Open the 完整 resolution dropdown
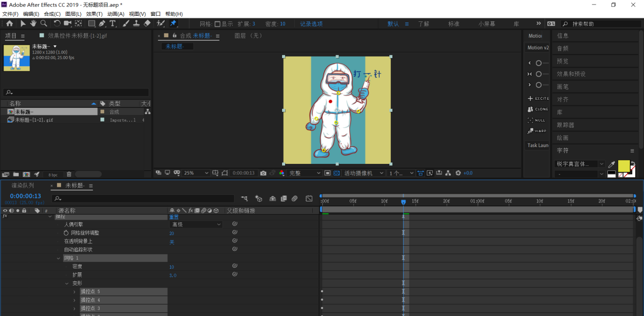 [x=305, y=173]
